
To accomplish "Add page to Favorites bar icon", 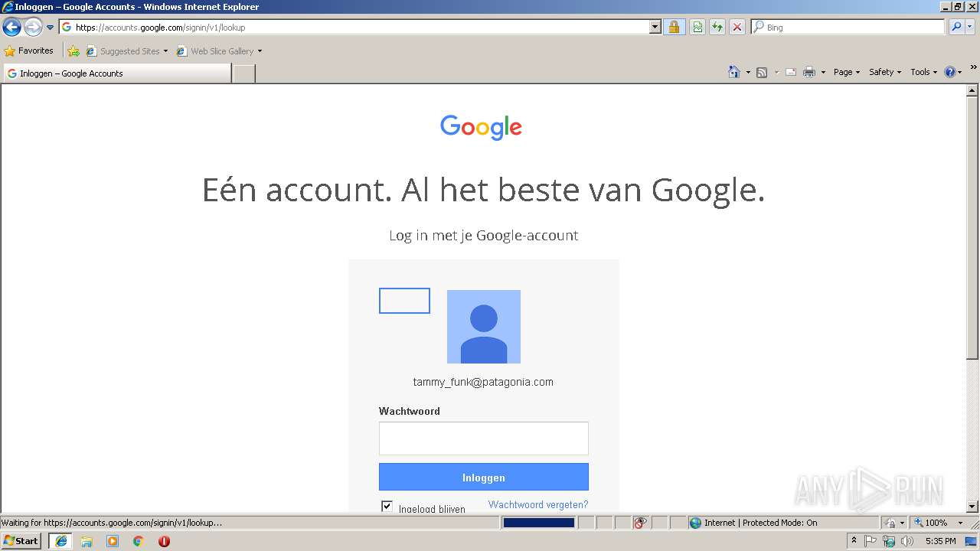I will click(x=73, y=51).
